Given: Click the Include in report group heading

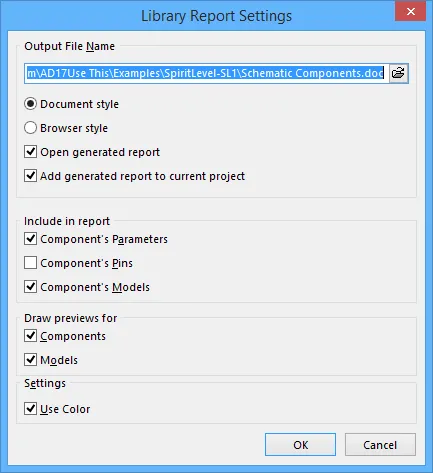Looking at the screenshot, I should pos(67,221).
